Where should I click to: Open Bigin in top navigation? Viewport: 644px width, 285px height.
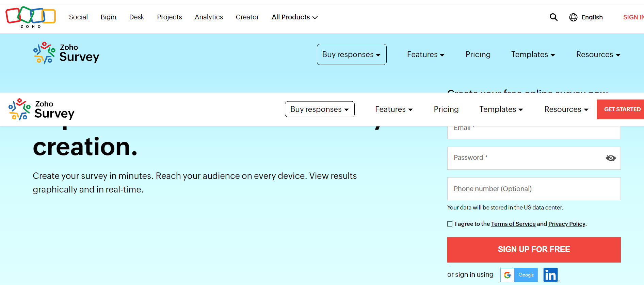pos(108,17)
